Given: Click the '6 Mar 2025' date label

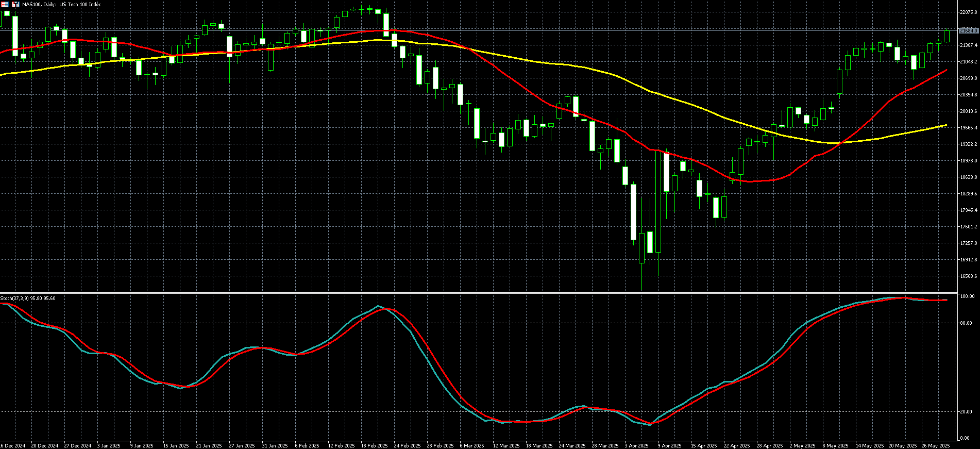Looking at the screenshot, I should [472, 446].
